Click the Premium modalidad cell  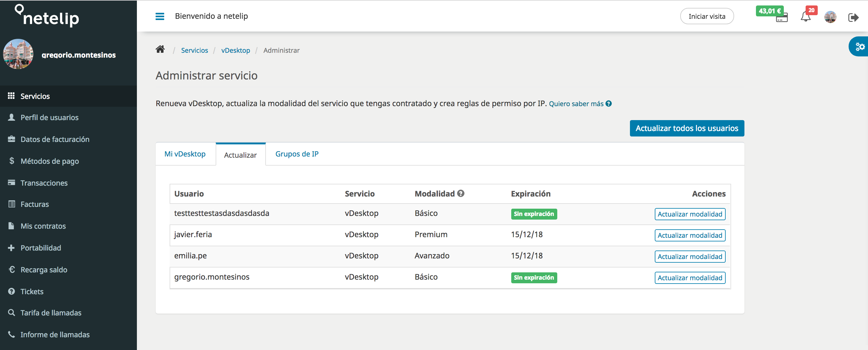tap(431, 234)
